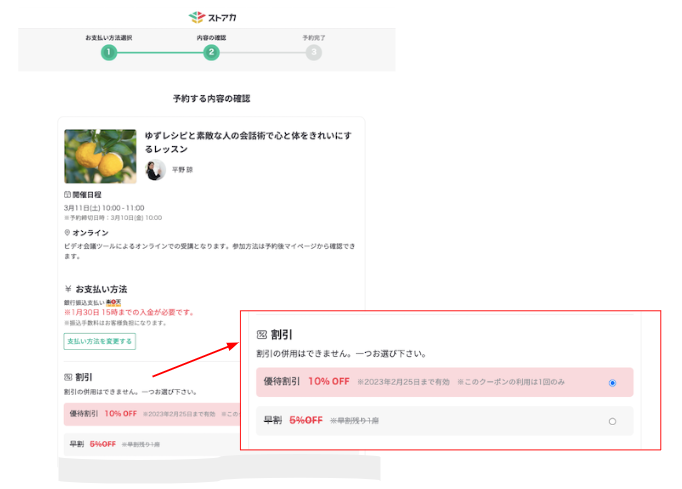Click the 支払い方法を変更する button

[100, 342]
